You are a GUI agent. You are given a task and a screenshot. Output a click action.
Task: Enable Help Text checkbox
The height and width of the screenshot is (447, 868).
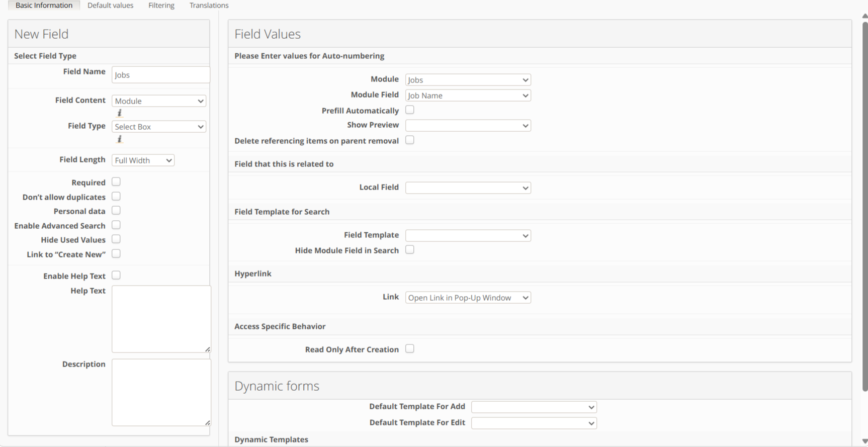(x=116, y=276)
